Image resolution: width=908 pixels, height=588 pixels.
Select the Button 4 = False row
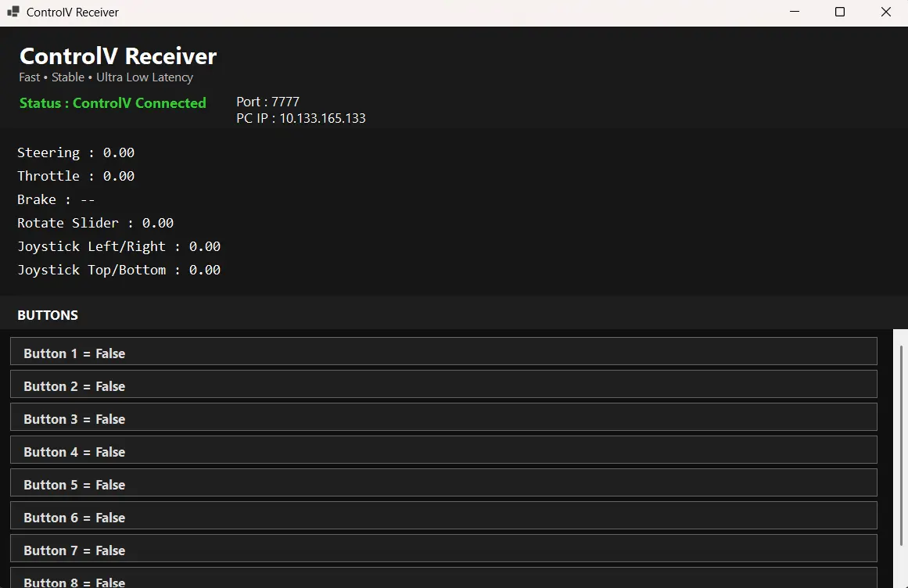[443, 450]
